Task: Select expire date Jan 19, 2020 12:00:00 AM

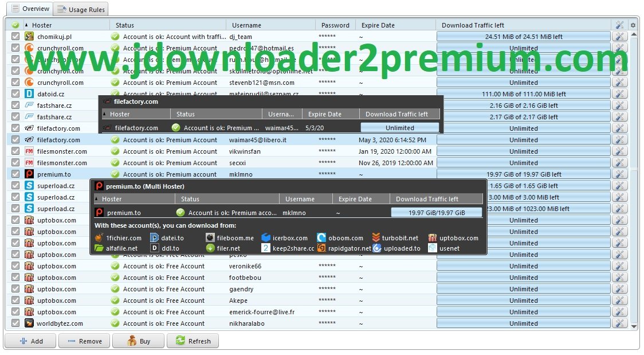Action: 395,151
